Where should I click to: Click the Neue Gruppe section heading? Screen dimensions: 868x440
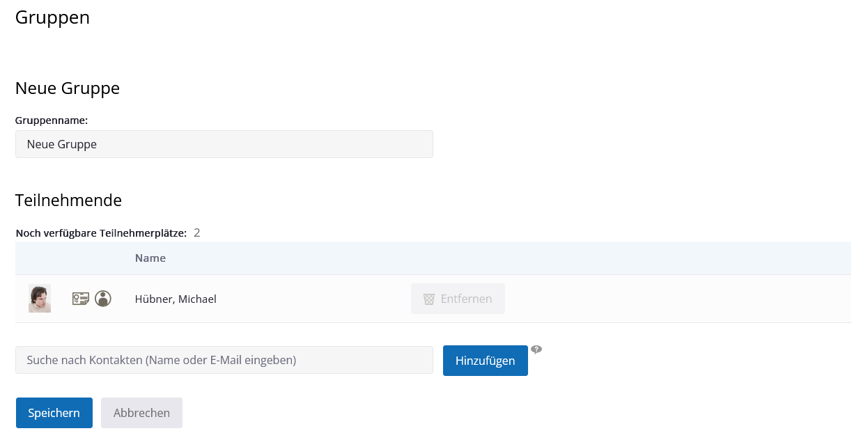[68, 88]
